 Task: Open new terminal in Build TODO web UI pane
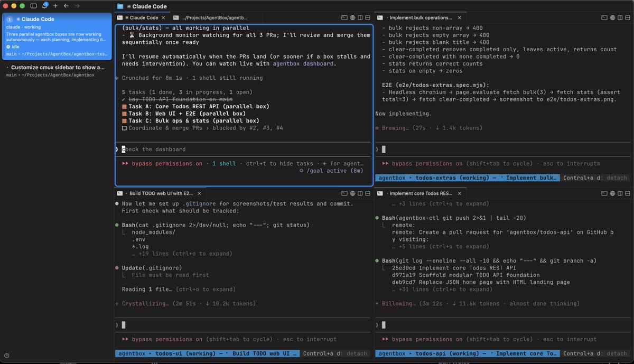tap(344, 193)
